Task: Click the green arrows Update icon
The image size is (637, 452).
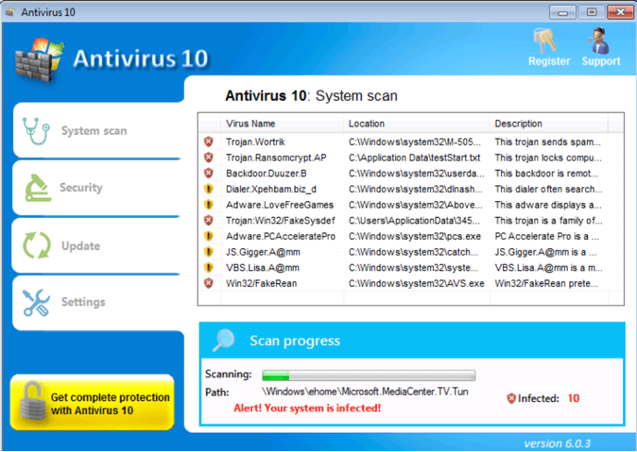Action: pyautogui.click(x=36, y=245)
